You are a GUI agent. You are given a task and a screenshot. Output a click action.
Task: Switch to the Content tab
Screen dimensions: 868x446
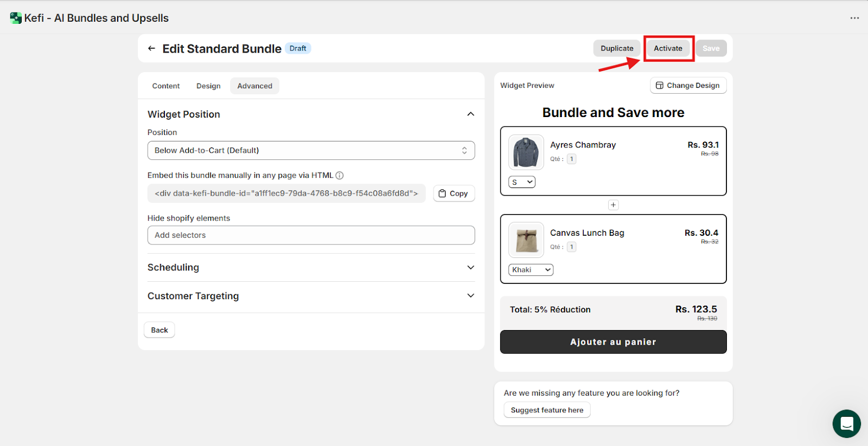[165, 86]
